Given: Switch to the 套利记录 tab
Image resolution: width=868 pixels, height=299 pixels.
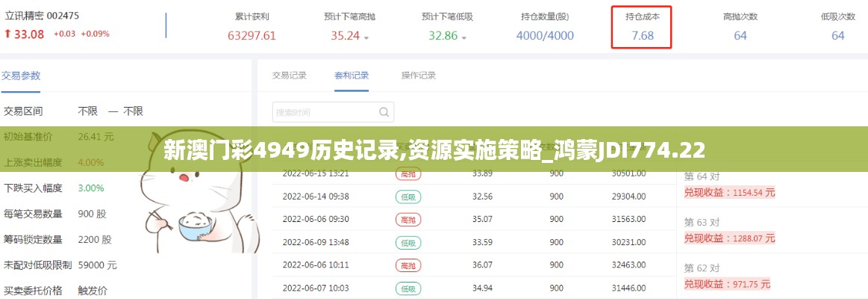Looking at the screenshot, I should click(x=352, y=75).
